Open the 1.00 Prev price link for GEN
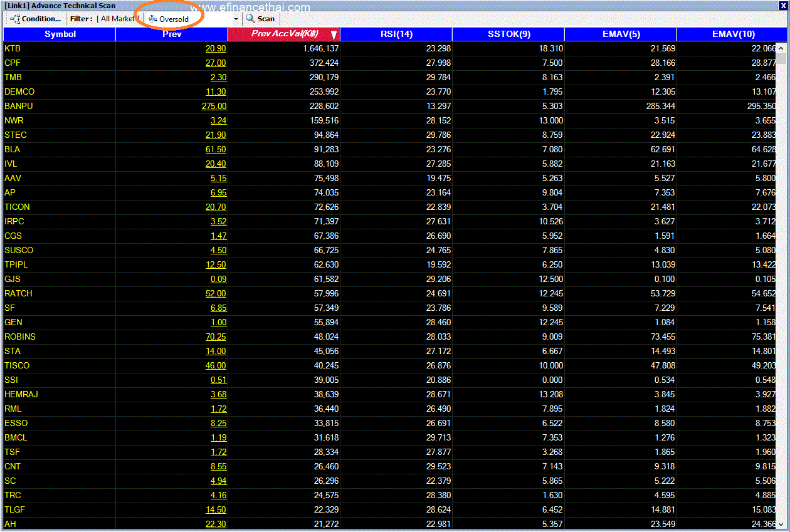The image size is (790, 532). pyautogui.click(x=218, y=322)
